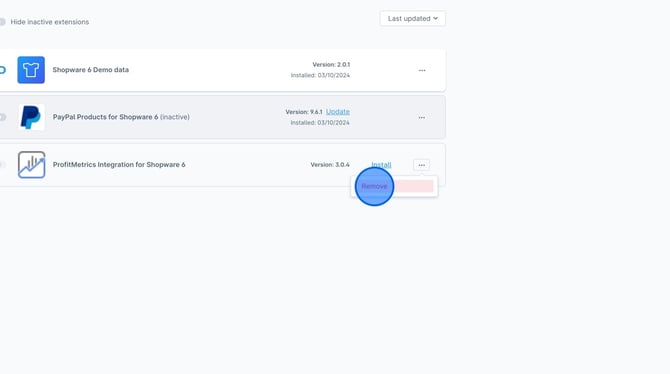Click Installed date under Version 9.6.1
The height and width of the screenshot is (374, 670).
(x=320, y=123)
